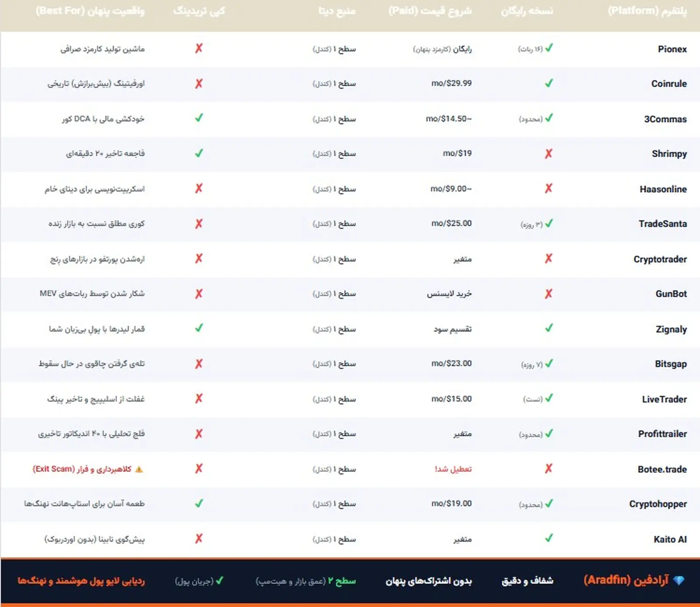Click the "Cryptotrader" platform name
Screen dimensions: 700x607
coord(660,259)
